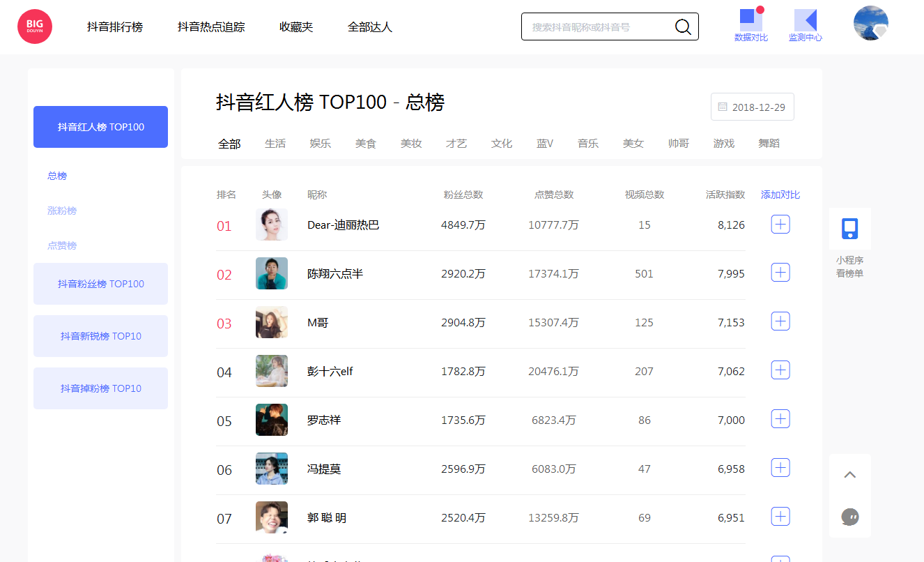Add 陈翔六点半 to comparison
The width and height of the screenshot is (924, 562).
point(780,273)
